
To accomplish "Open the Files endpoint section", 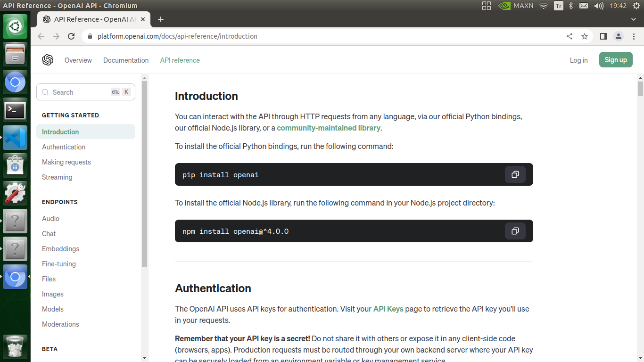I will [x=49, y=279].
